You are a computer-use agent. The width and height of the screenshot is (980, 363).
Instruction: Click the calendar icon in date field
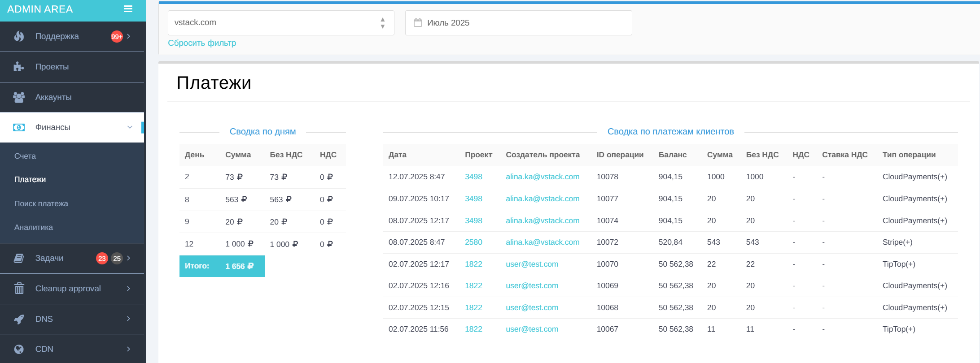coord(418,22)
